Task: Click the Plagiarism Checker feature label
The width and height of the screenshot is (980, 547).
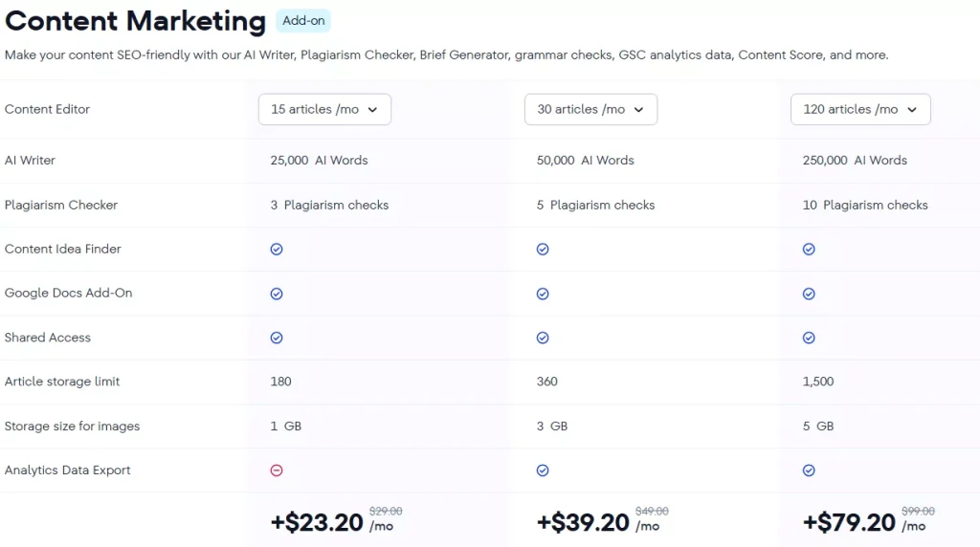Action: 61,205
